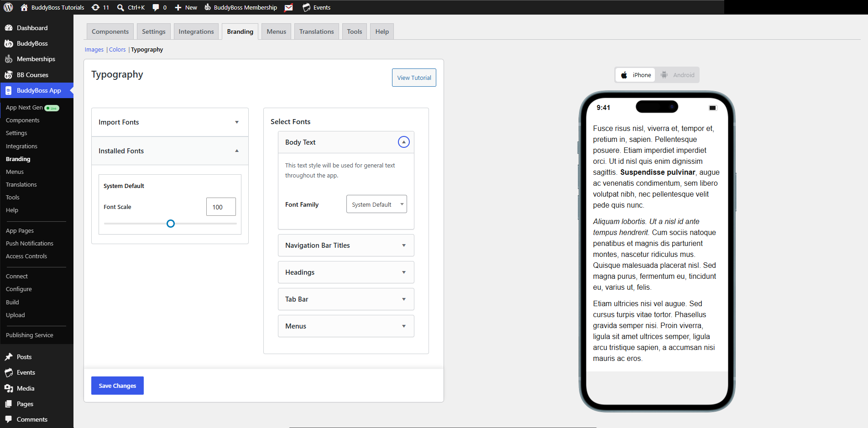
Task: Expand the Menus font panel
Action: (x=346, y=326)
